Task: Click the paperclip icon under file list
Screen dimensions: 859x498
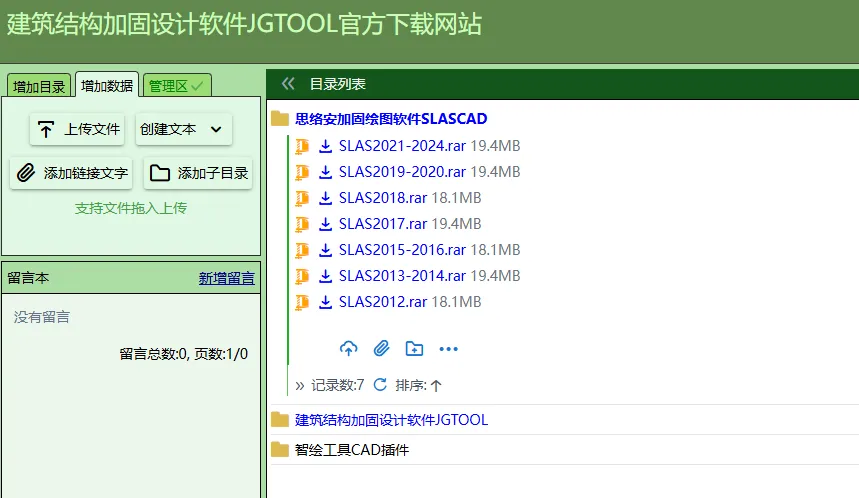Action: tap(381, 348)
